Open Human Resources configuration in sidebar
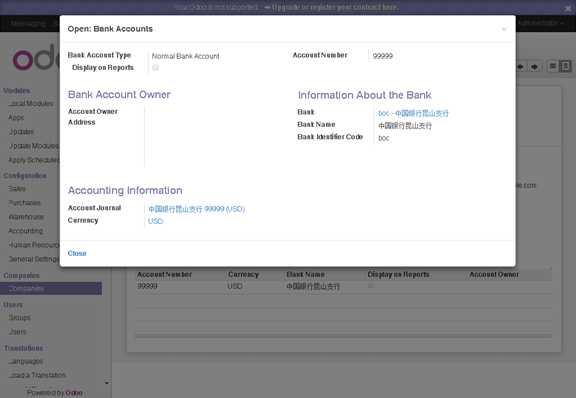576x398 pixels. 33,245
